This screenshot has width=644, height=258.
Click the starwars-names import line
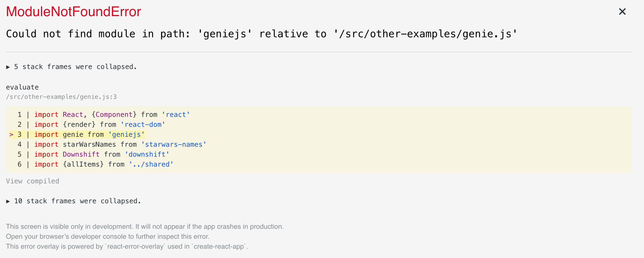coord(120,144)
